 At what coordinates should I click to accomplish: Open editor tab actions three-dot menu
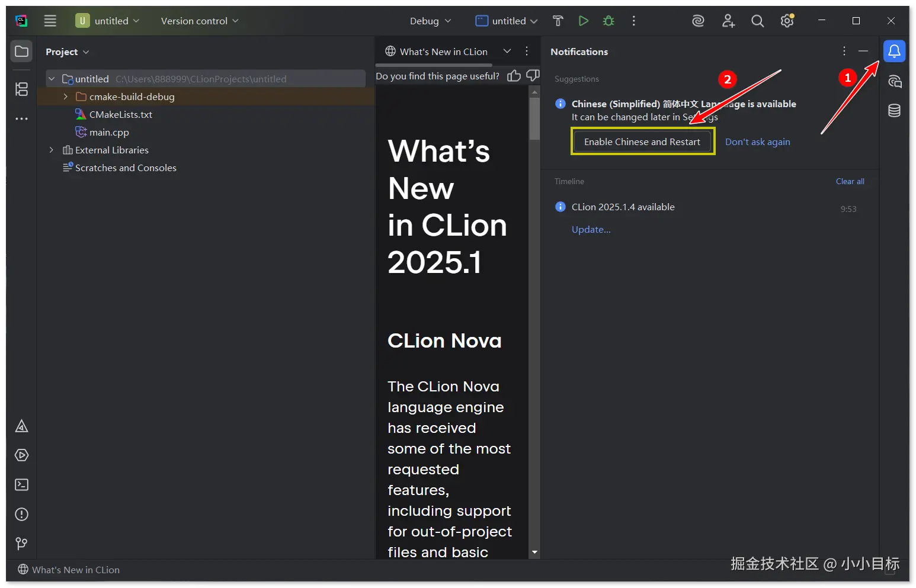(x=527, y=52)
